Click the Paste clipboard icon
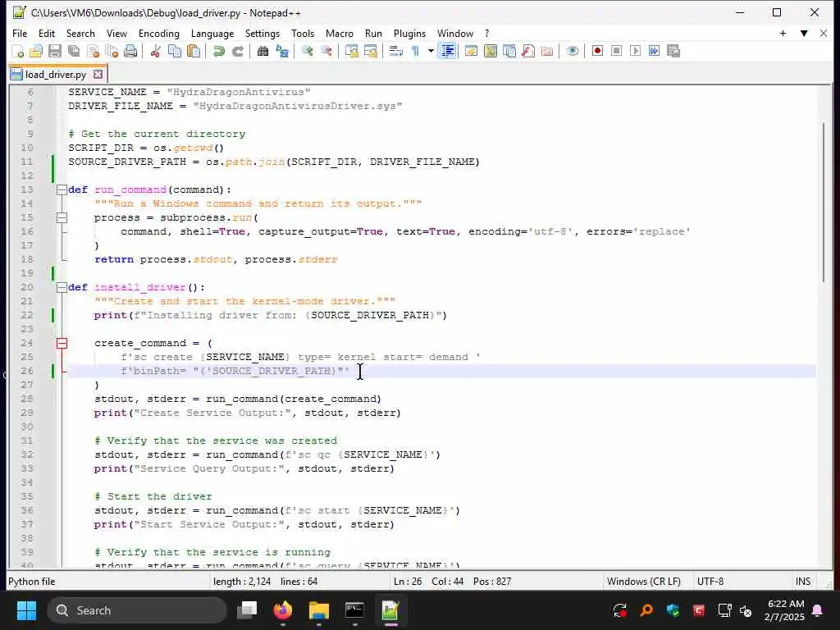This screenshot has height=630, width=840. click(194, 52)
